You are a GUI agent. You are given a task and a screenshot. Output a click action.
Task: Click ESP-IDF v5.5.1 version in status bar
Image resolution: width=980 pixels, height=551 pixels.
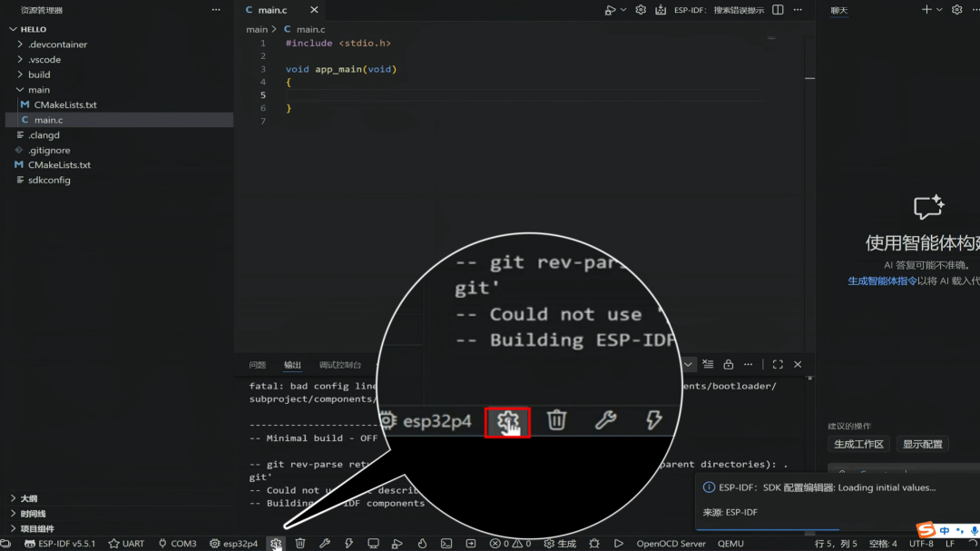[x=59, y=544]
